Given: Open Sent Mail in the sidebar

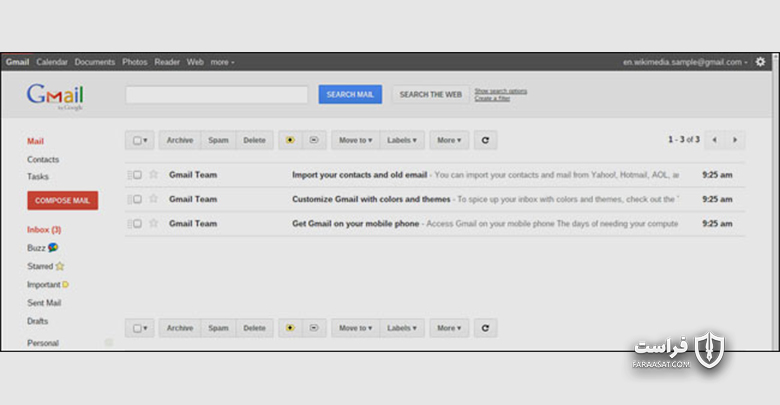Looking at the screenshot, I should pyautogui.click(x=44, y=303).
